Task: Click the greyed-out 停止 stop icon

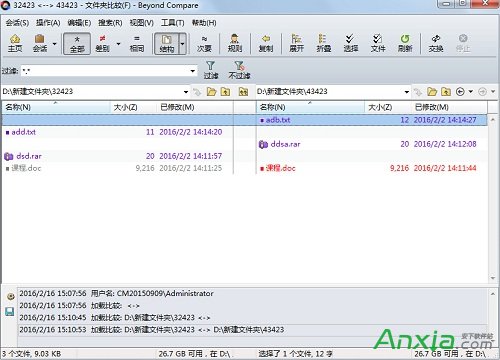Action: click(x=463, y=43)
